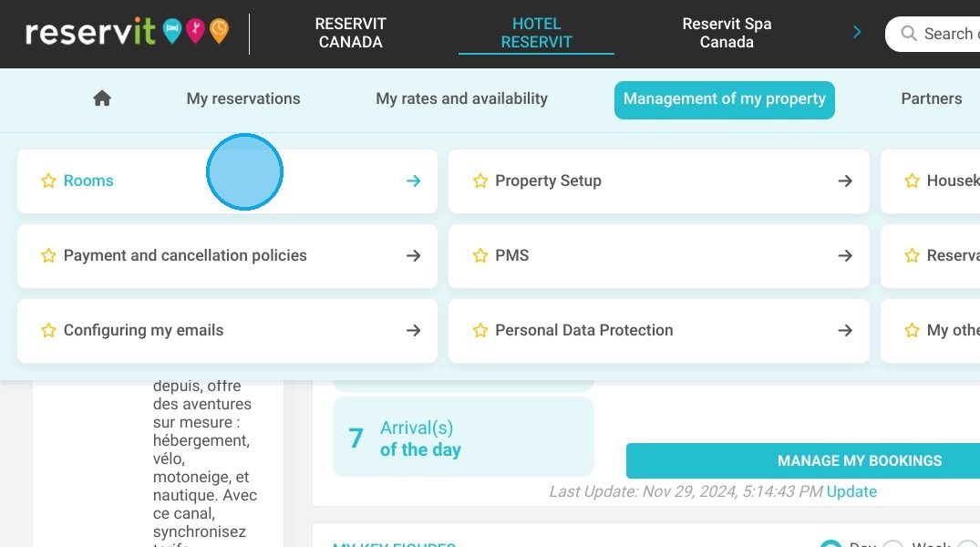Click MANAGE MY BOOKINGS button
The image size is (980, 547).
pyautogui.click(x=803, y=460)
